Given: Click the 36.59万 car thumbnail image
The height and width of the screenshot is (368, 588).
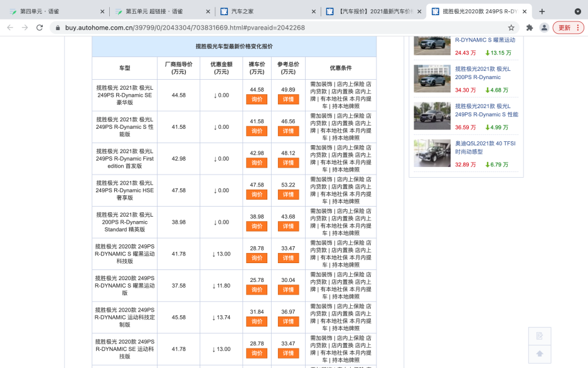Looking at the screenshot, I should tap(432, 116).
